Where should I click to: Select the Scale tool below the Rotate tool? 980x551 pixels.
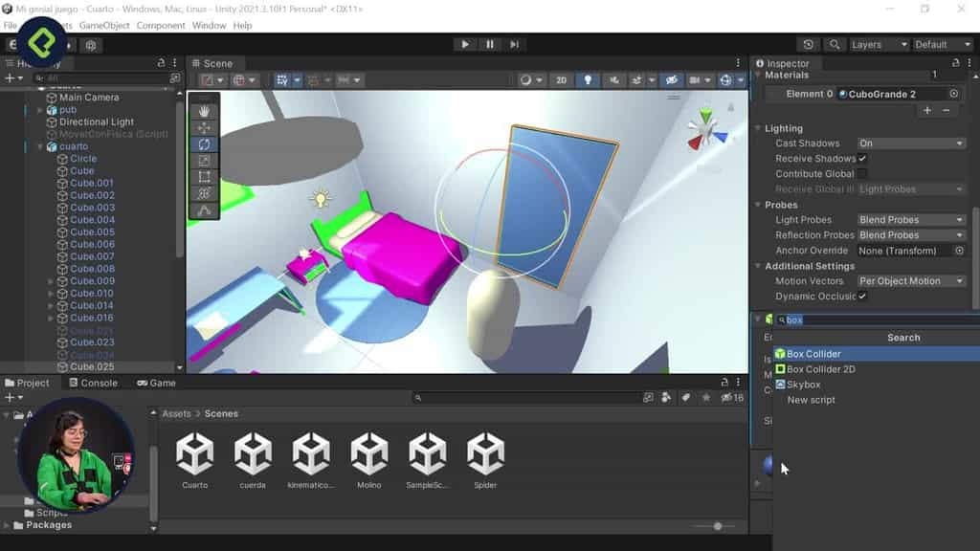tap(204, 160)
